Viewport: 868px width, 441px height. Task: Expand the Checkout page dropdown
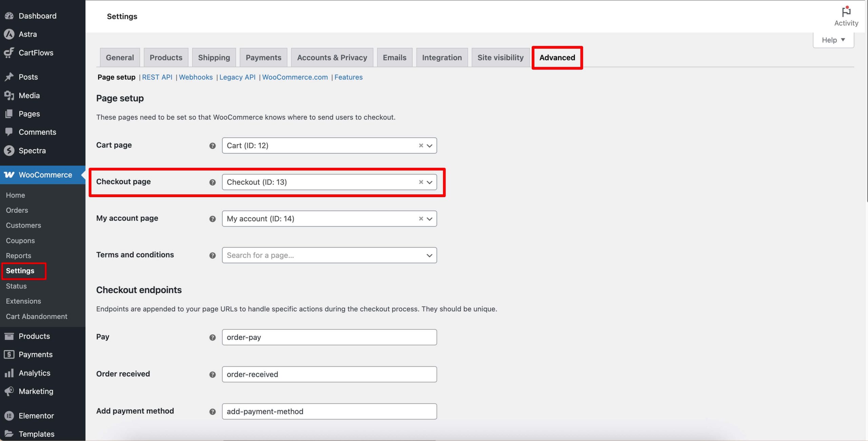[430, 183]
